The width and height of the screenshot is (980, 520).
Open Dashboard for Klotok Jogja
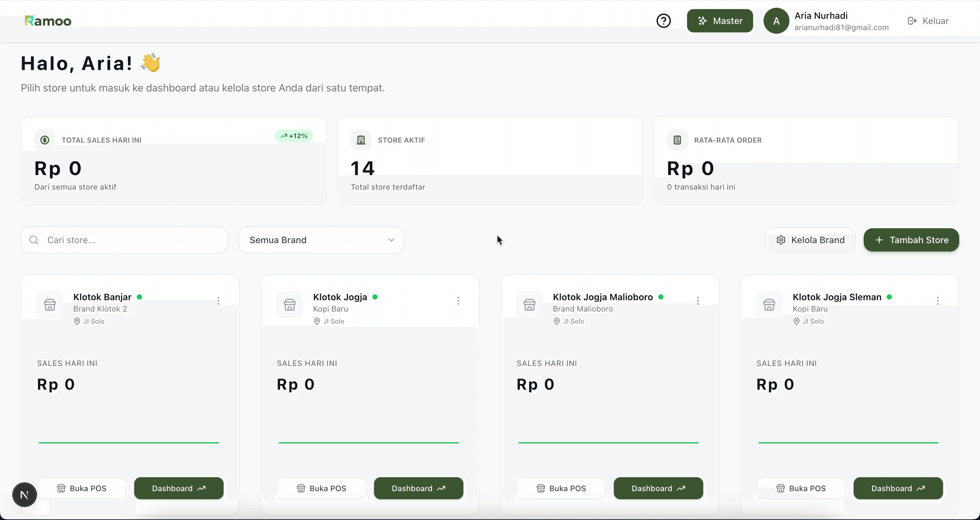point(418,488)
